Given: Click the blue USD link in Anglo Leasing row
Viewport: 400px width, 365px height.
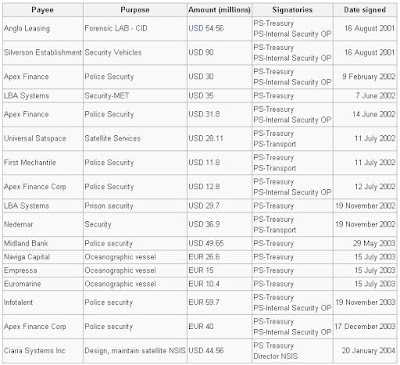Looking at the screenshot, I should point(196,28).
